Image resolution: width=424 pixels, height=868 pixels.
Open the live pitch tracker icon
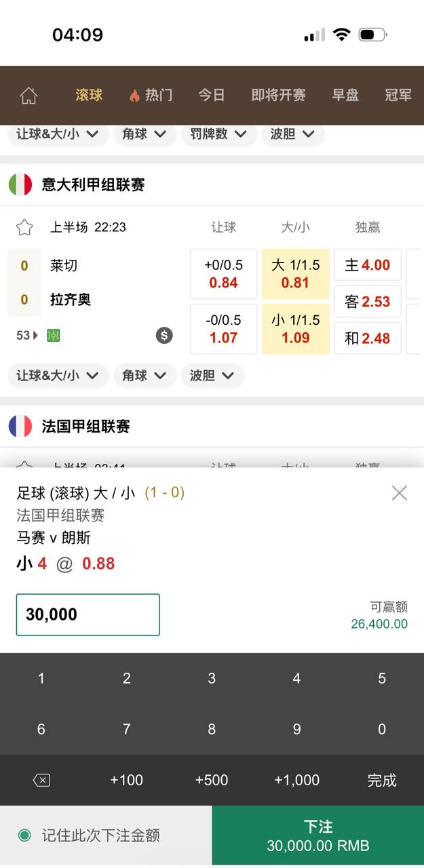point(54,335)
